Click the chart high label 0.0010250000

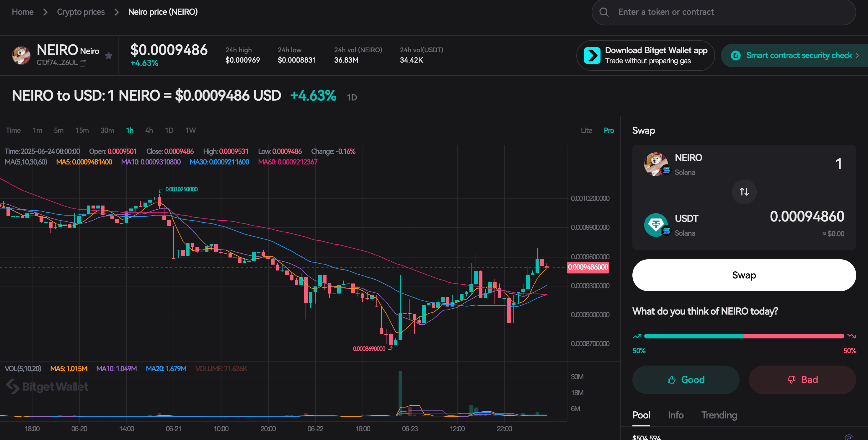[181, 189]
